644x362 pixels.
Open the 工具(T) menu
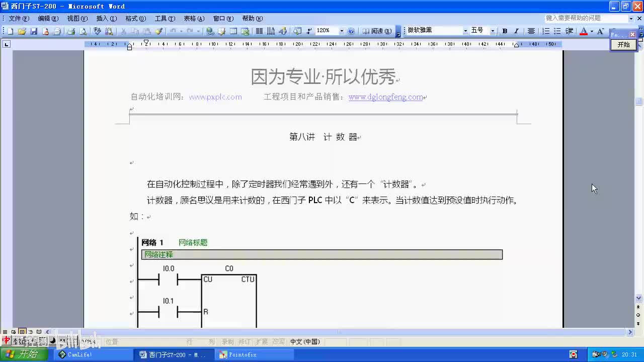click(165, 19)
